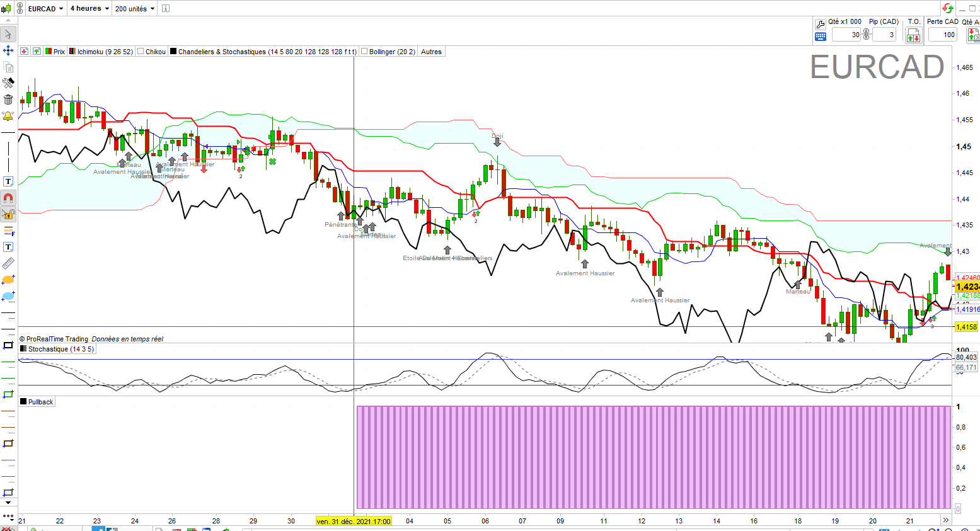This screenshot has height=531, width=980.
Task: Toggle the red magnet snap tool
Action: point(8,198)
